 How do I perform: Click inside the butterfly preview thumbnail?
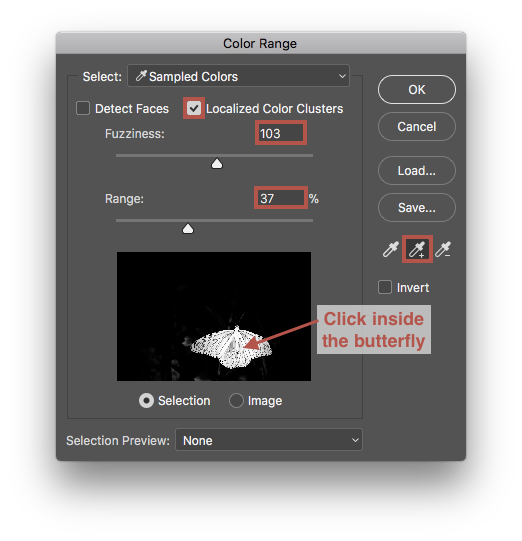click(x=214, y=316)
